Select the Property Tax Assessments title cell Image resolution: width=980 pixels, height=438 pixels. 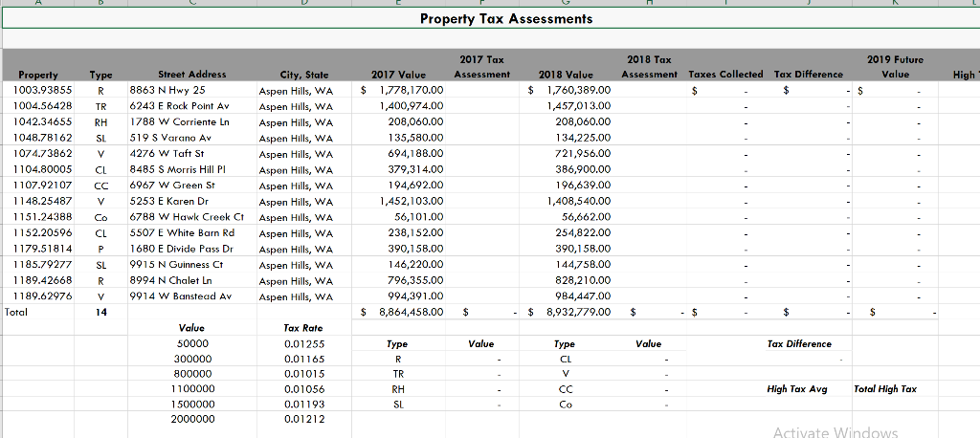[505, 19]
